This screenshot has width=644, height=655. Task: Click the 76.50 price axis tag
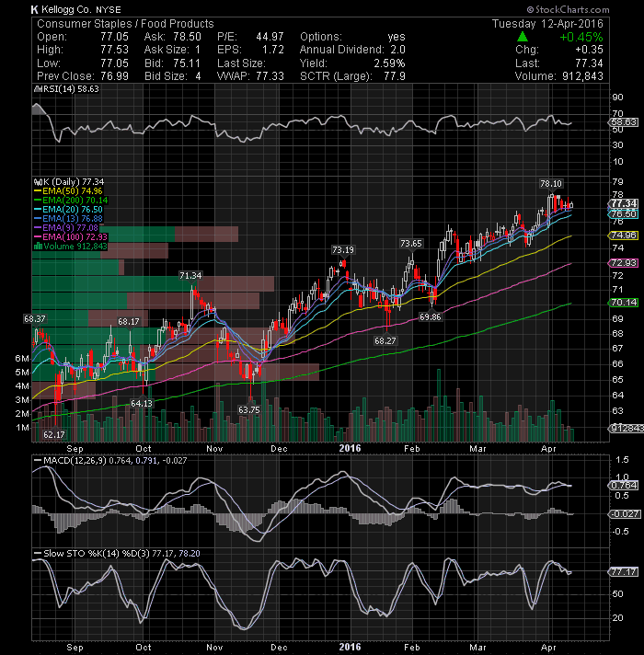[x=624, y=213]
